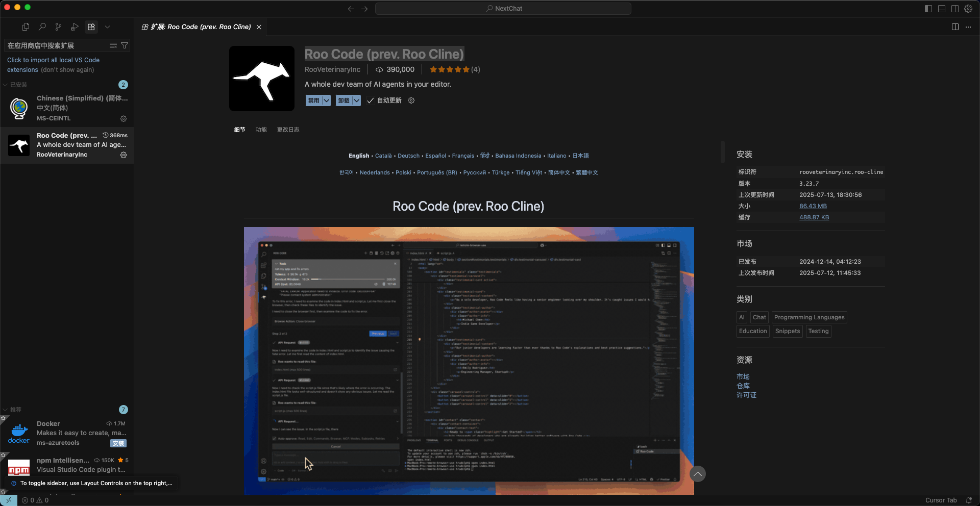The image size is (980, 506).
Task: Toggle the bottom panel layout control
Action: (942, 9)
